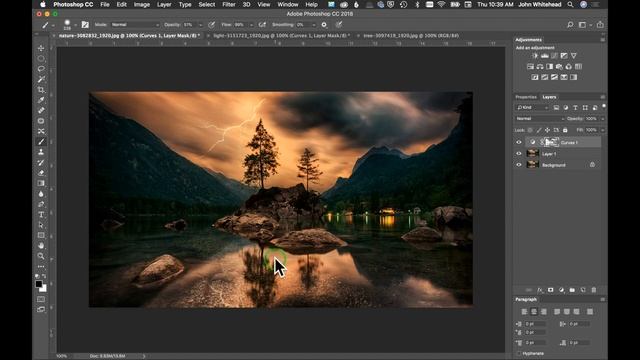Screen dimensions: 640x360
Task: Open layer blend mode Normal dropdown
Action: tap(540, 119)
